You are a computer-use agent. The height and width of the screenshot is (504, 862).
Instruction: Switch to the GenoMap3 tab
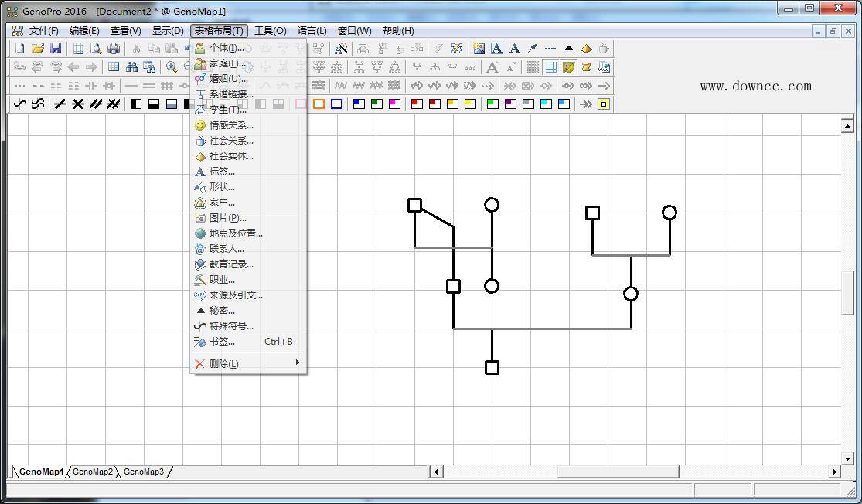(x=143, y=472)
